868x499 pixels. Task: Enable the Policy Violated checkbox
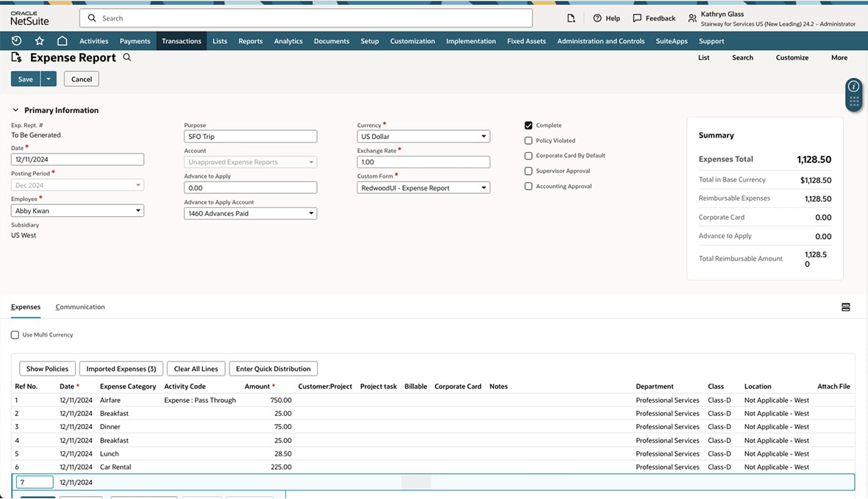(528, 140)
